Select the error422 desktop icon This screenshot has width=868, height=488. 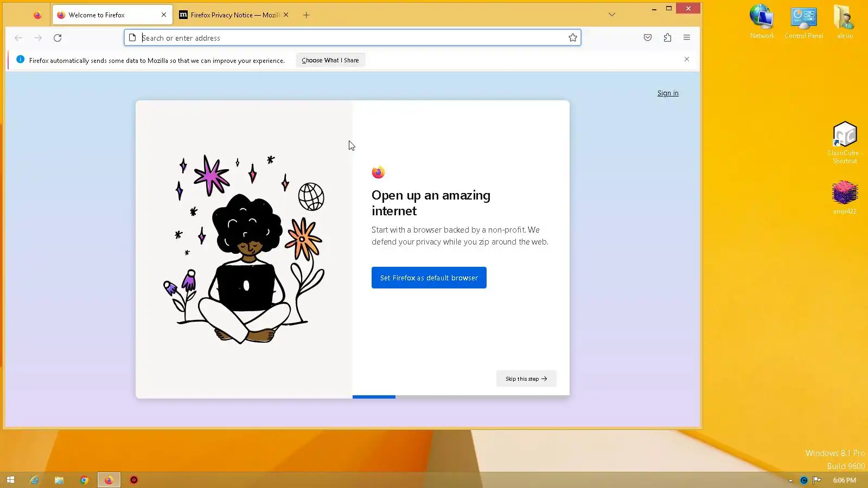click(845, 197)
